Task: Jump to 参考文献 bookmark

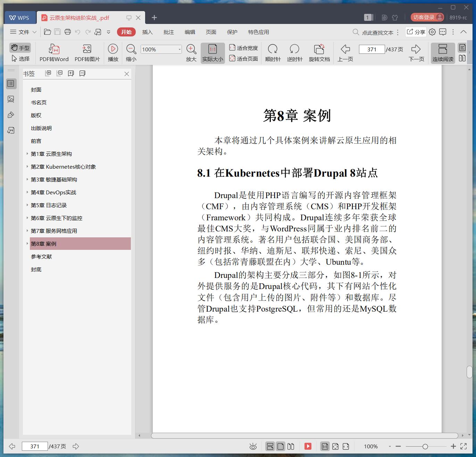Action: [x=41, y=256]
